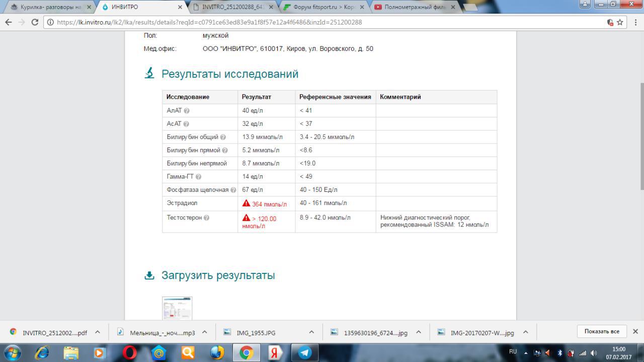The height and width of the screenshot is (362, 644).
Task: Click the help icon beside Гамма-ГТ
Action: point(198,177)
